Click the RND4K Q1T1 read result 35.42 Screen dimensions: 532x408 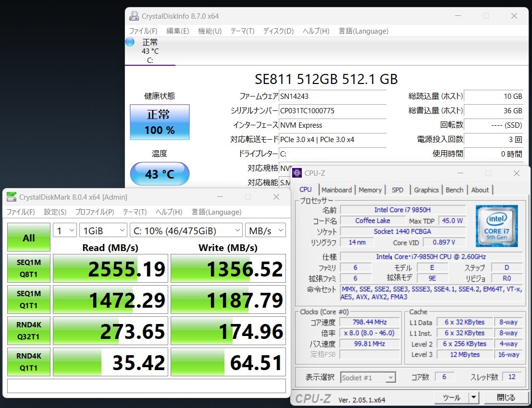111,362
